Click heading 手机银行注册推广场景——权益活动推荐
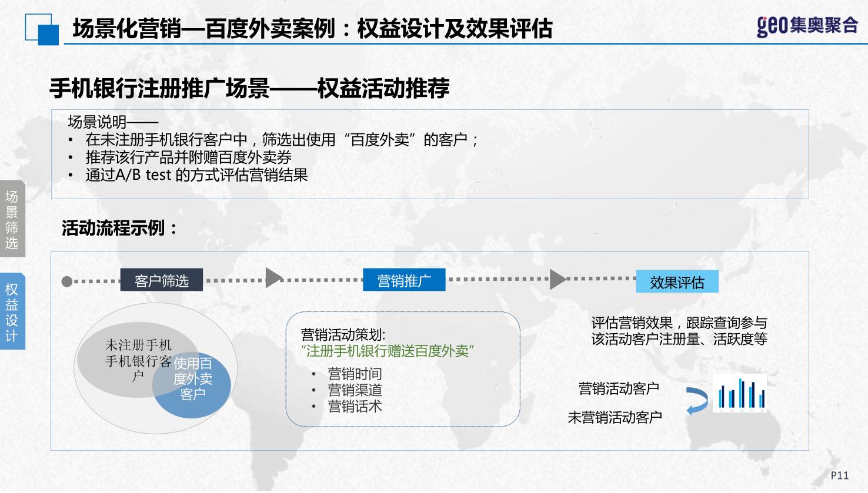Screen dimensions: 868x493 point(249,88)
